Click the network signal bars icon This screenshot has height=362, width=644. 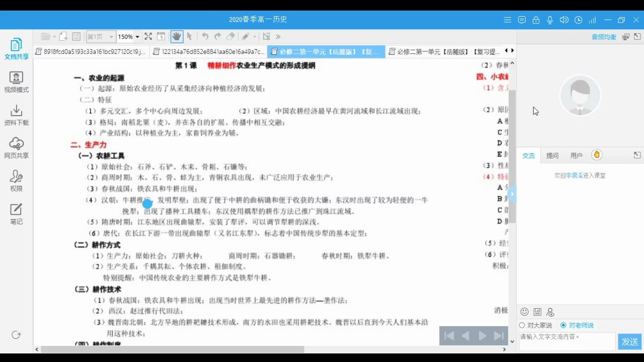pos(592,20)
